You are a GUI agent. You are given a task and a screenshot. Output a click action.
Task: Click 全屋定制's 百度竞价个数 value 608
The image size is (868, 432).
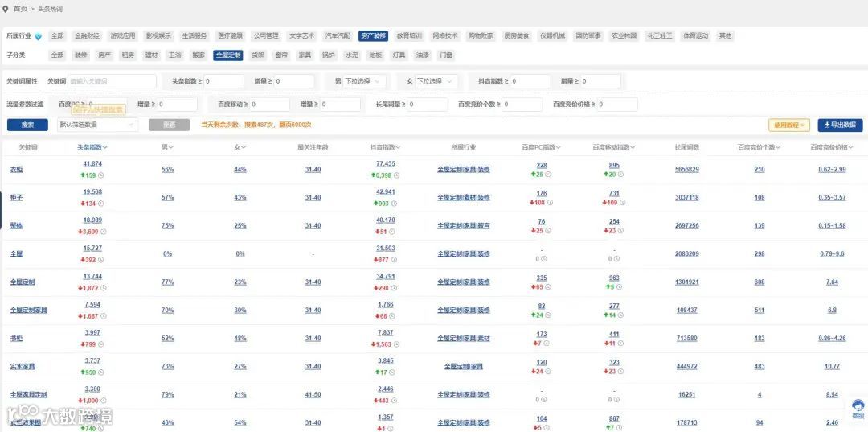coord(759,282)
